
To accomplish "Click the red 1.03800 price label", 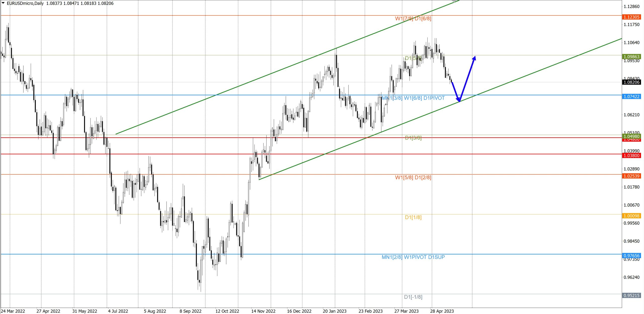I will click(631, 155).
